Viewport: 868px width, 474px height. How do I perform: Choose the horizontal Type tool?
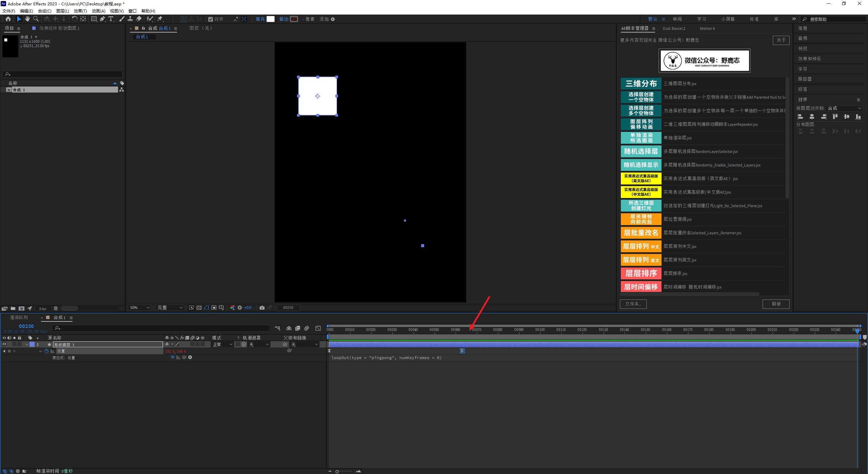111,19
